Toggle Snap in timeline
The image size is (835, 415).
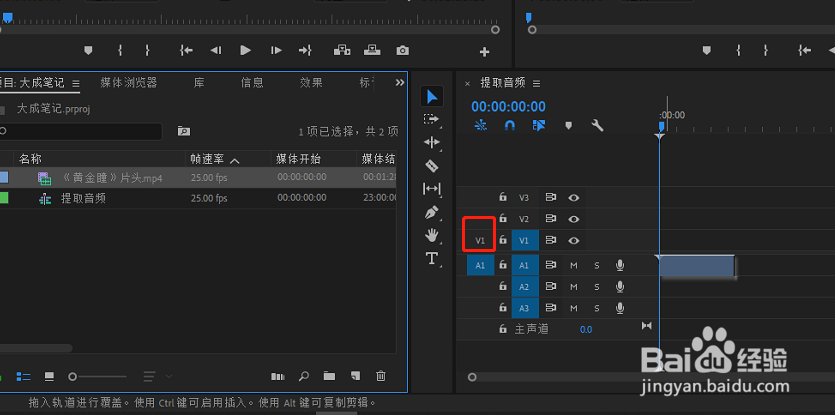click(510, 125)
